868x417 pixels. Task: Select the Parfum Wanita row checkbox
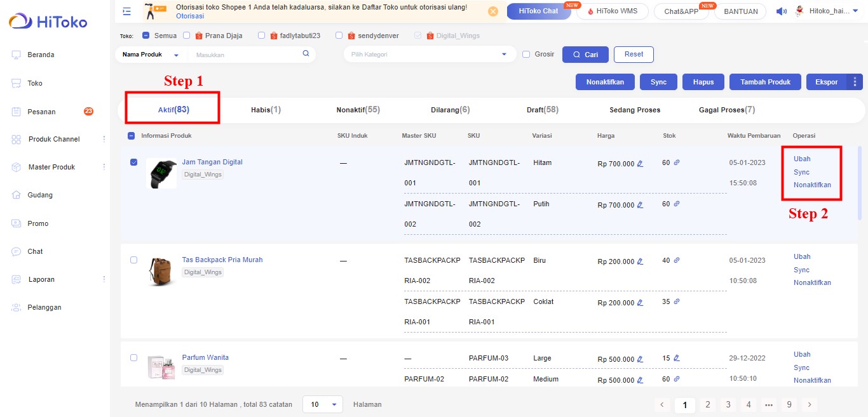coord(133,357)
